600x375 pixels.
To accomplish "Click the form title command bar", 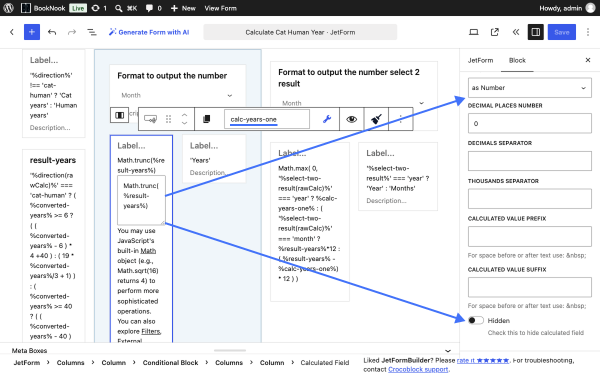I will pos(300,32).
